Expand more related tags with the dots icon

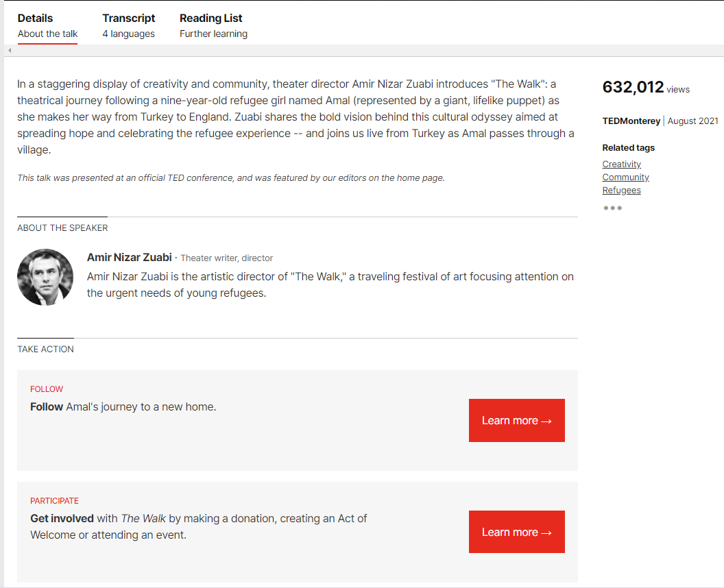(612, 208)
